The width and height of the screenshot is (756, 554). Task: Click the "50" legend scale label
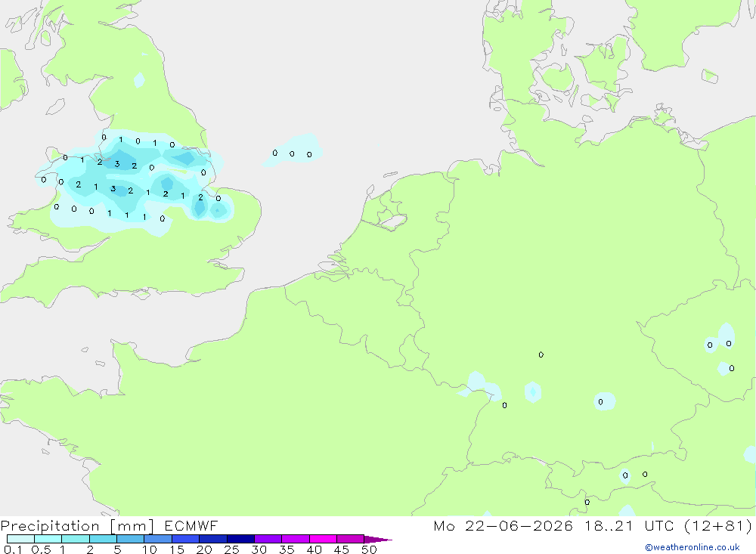369,549
